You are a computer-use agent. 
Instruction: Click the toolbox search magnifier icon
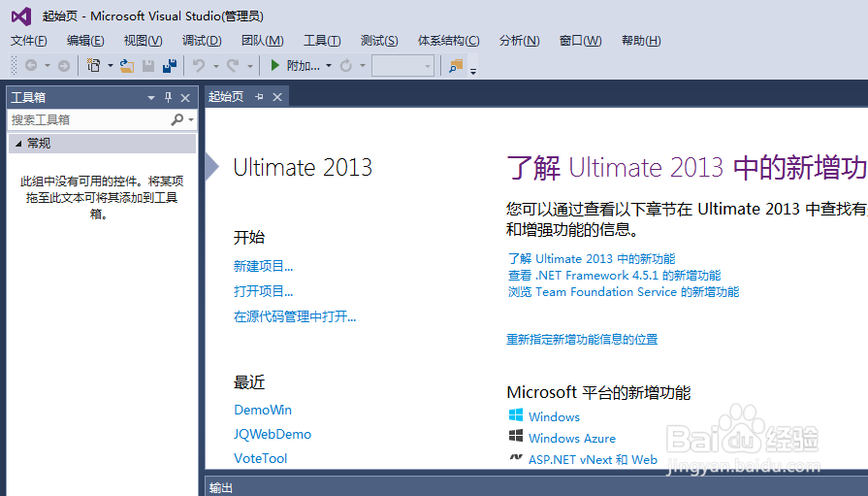coord(177,119)
